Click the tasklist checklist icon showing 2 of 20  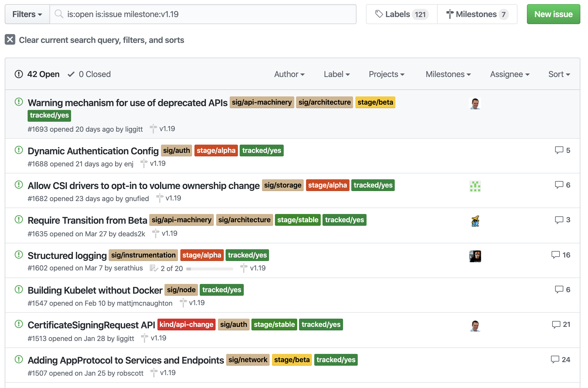point(153,268)
